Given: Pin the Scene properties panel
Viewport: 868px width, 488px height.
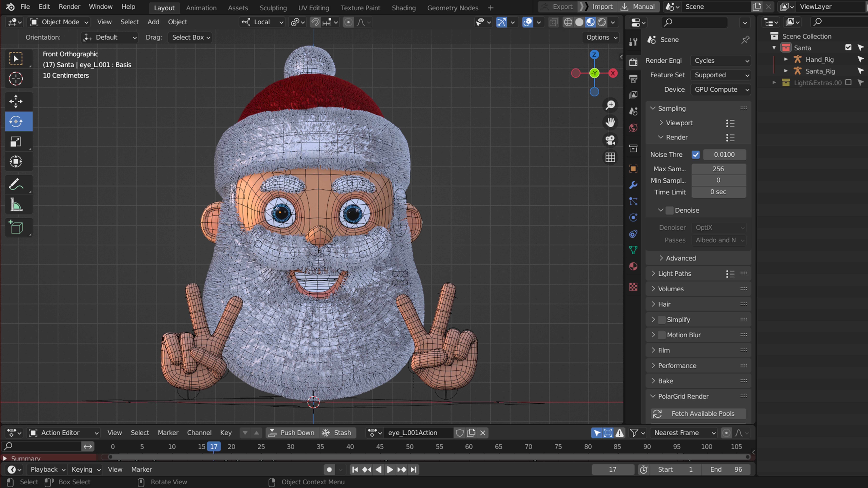Looking at the screenshot, I should (x=745, y=40).
